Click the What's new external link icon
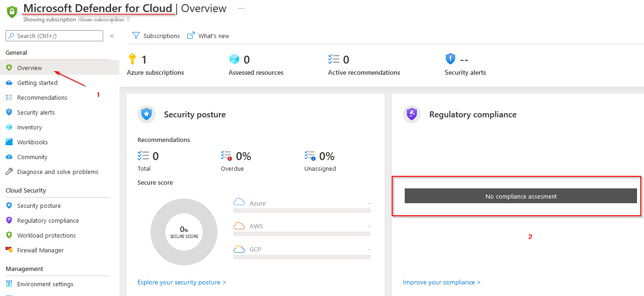Viewport: 644px width, 296px height. pyautogui.click(x=191, y=36)
